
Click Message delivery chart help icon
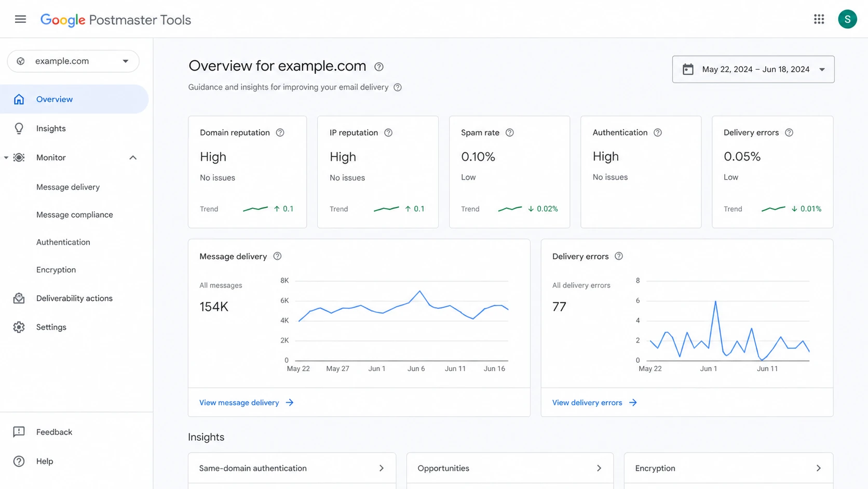(x=277, y=256)
